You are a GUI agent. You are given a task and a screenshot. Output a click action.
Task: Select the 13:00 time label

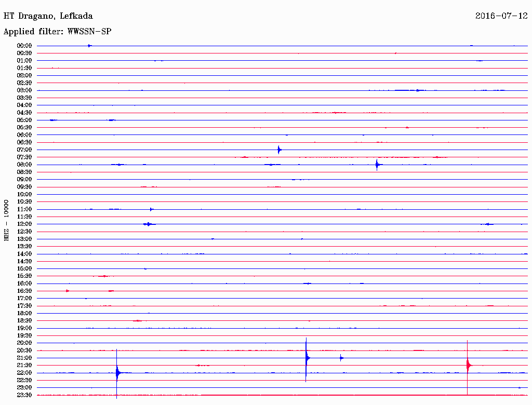24,239
